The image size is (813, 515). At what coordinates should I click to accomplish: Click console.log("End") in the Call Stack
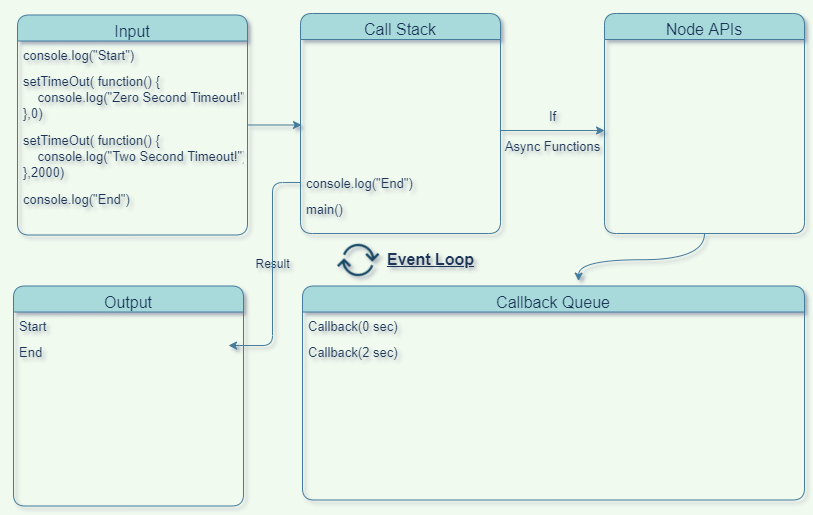click(x=360, y=184)
